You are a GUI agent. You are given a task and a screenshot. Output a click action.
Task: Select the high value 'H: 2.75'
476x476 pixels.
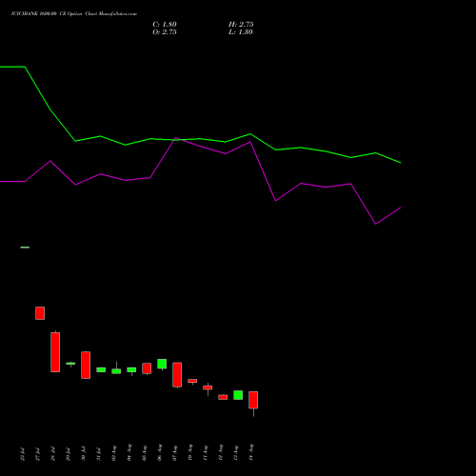tap(241, 25)
